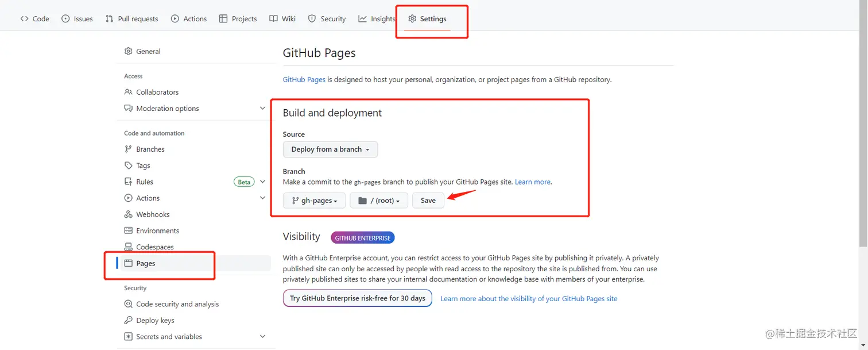868x350 pixels.
Task: Click the Codespaces icon
Action: click(129, 247)
